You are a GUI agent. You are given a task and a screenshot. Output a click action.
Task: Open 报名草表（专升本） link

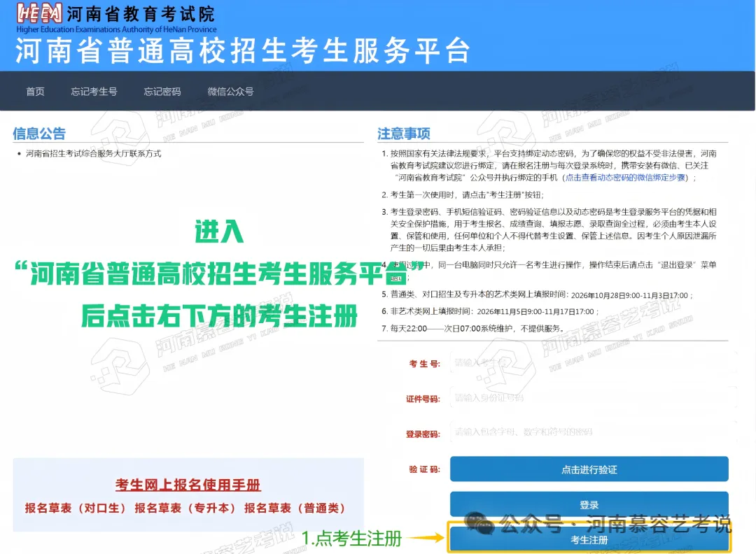(x=185, y=509)
